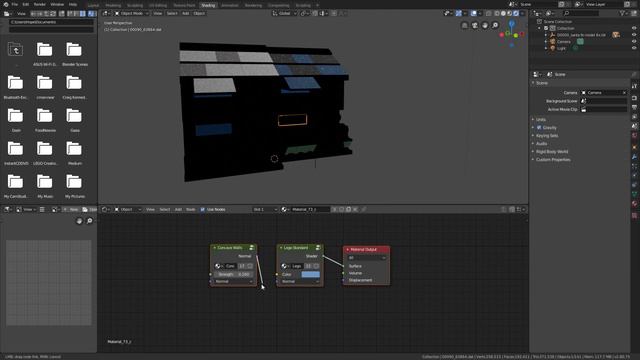Image resolution: width=640 pixels, height=360 pixels.
Task: Open the Object Mode dropdown in viewport
Action: (x=131, y=13)
